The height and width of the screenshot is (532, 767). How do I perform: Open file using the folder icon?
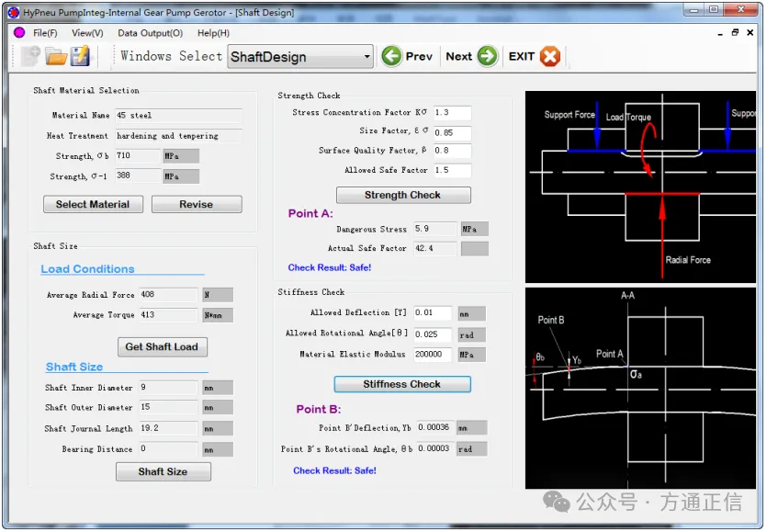pos(56,56)
